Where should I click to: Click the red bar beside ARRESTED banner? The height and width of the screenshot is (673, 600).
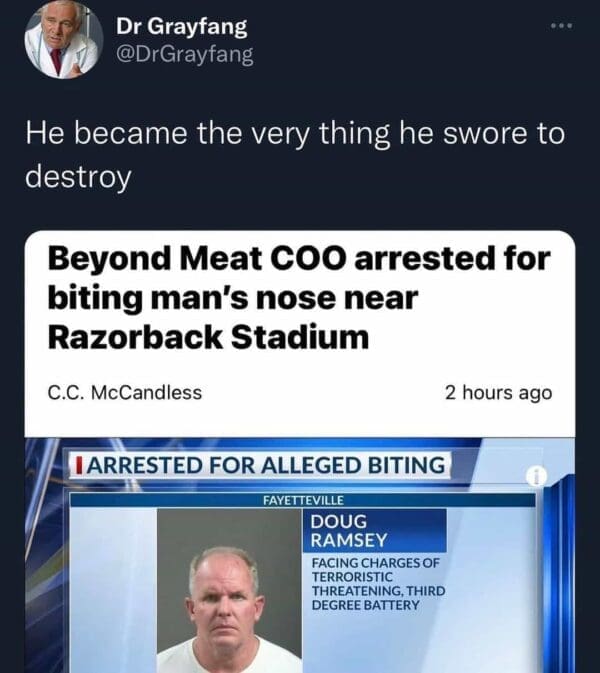click(x=71, y=465)
